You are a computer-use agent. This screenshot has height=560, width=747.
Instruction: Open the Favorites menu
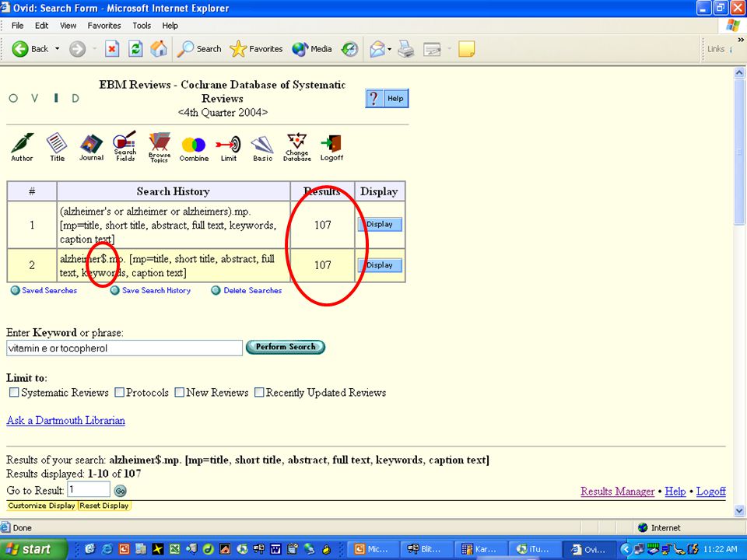pyautogui.click(x=103, y=25)
